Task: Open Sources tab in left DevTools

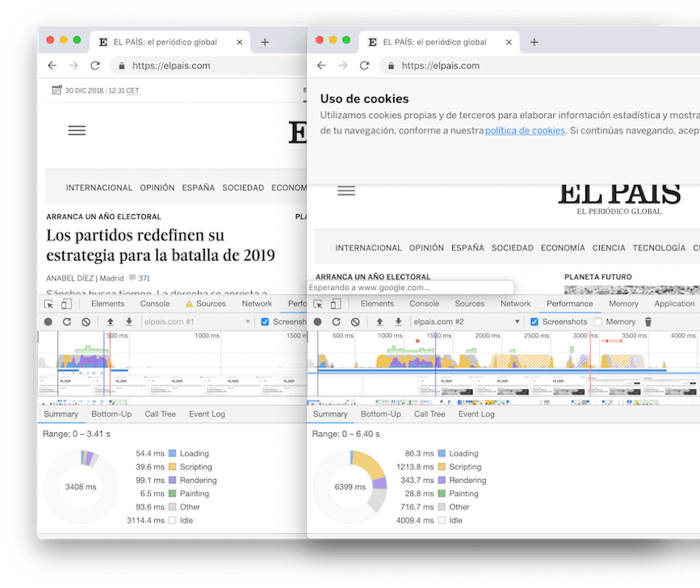Action: pyautogui.click(x=206, y=304)
